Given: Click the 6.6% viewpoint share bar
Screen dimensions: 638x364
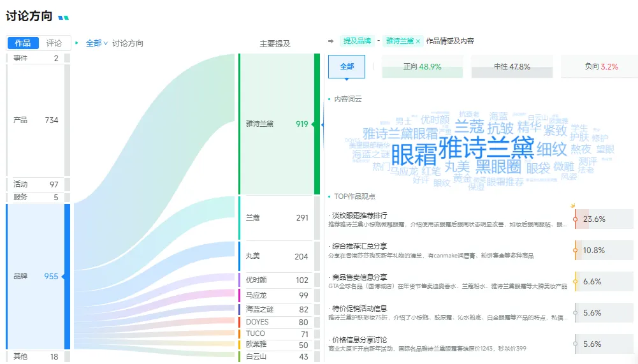Looking at the screenshot, I should click(604, 281).
